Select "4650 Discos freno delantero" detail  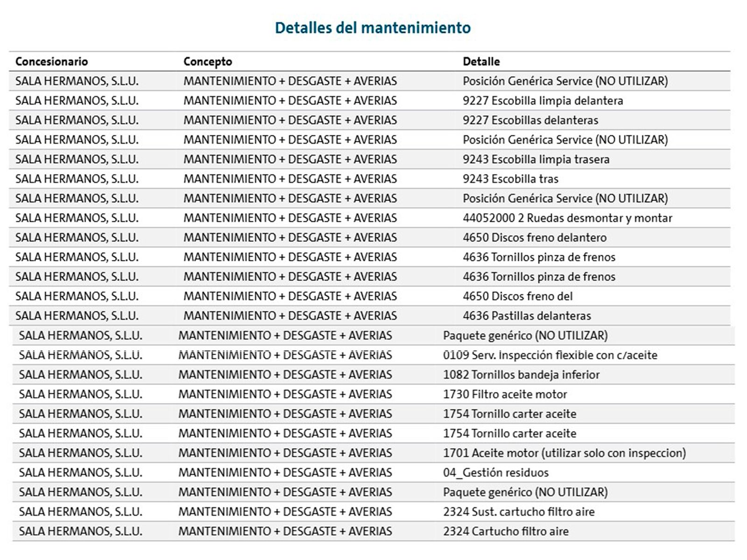535,238
